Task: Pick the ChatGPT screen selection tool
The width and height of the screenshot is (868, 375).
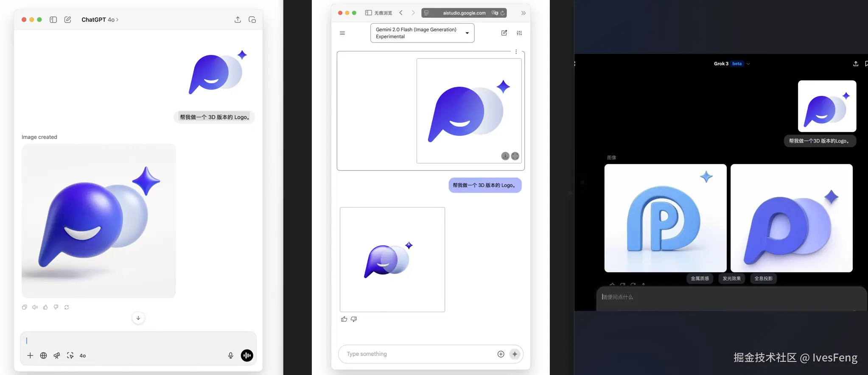Action: click(x=70, y=355)
